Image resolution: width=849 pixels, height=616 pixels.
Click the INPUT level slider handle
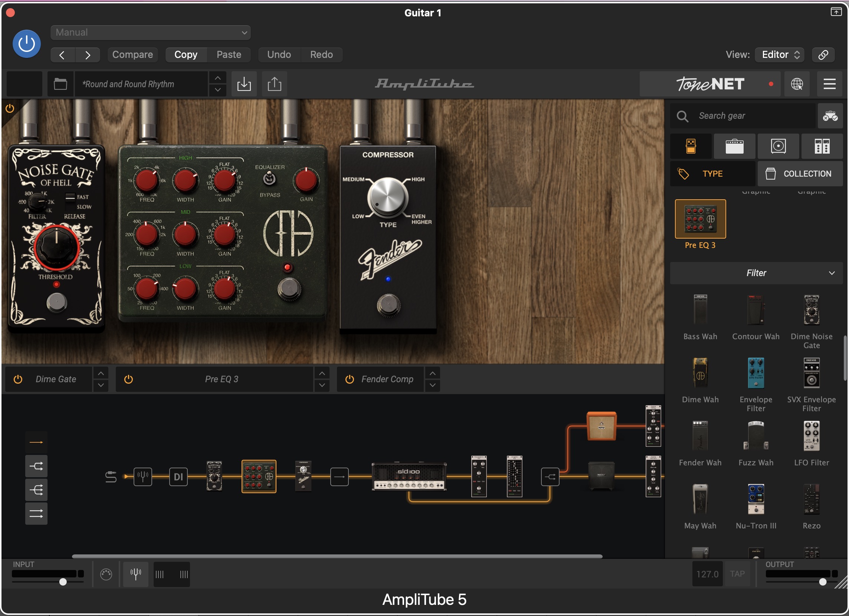pyautogui.click(x=63, y=582)
